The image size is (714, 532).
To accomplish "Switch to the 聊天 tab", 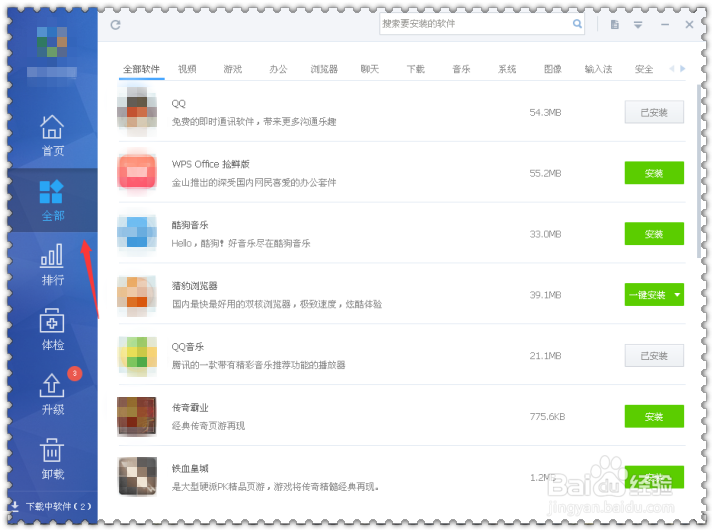I will [x=370, y=69].
